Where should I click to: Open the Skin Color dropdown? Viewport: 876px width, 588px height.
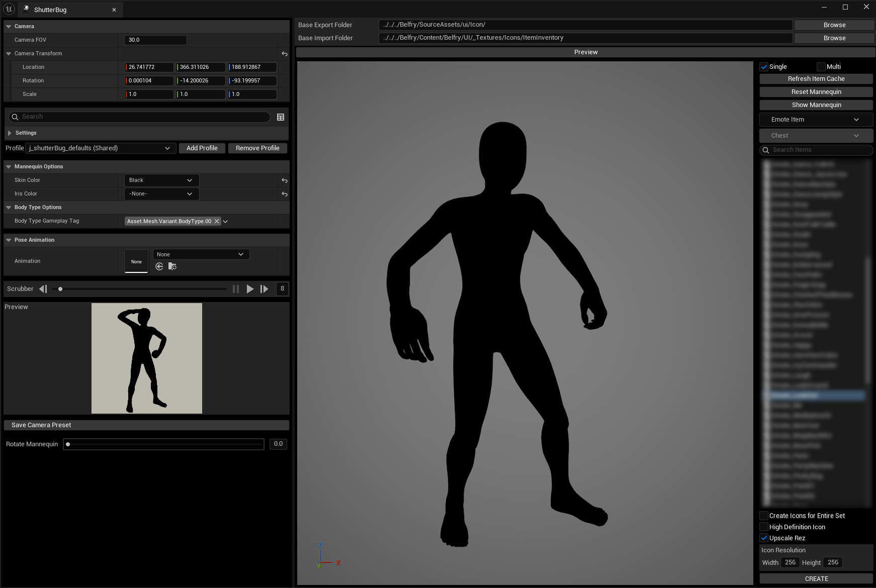point(161,180)
